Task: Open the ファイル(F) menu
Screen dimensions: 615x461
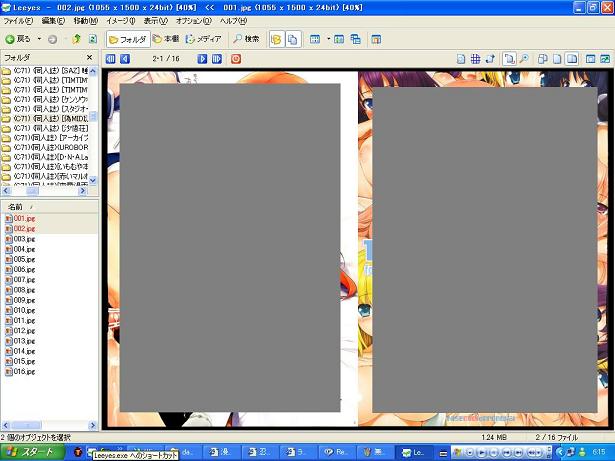Action: (18, 21)
